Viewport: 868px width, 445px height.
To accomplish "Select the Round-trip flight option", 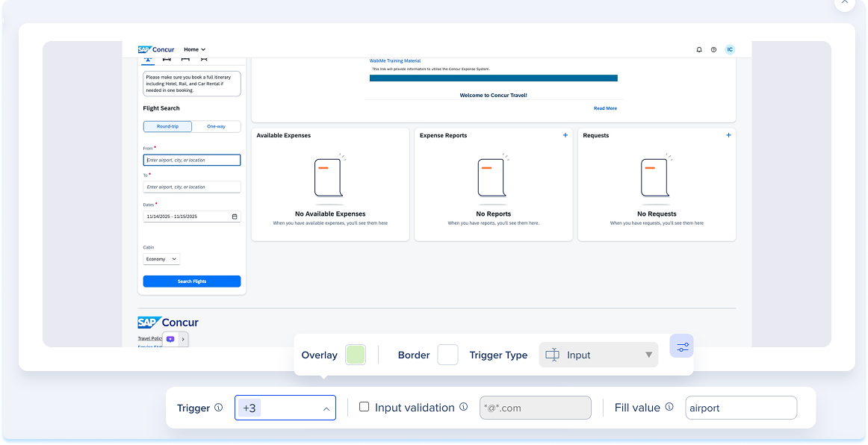I will [x=167, y=126].
